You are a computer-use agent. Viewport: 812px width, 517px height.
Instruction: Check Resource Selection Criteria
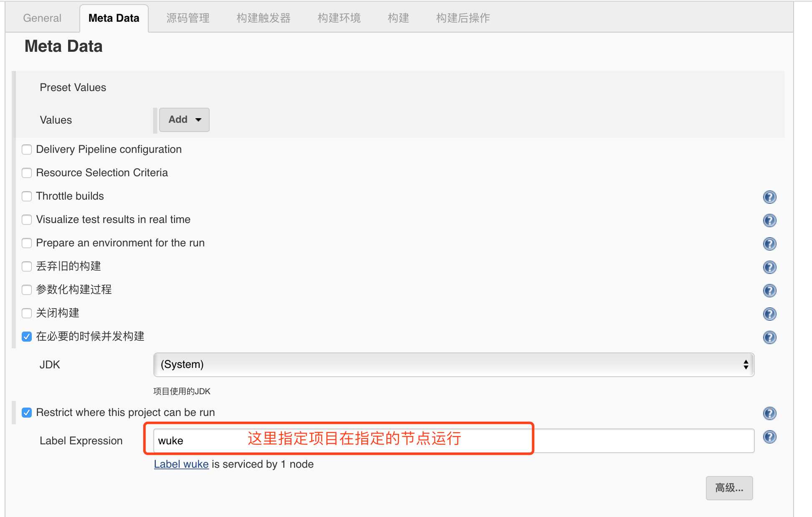[27, 173]
